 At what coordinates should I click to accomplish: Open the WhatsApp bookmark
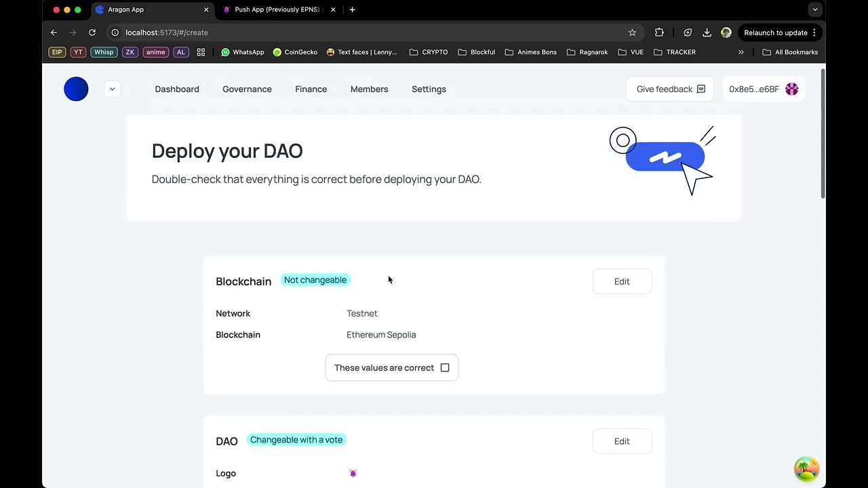tap(242, 52)
